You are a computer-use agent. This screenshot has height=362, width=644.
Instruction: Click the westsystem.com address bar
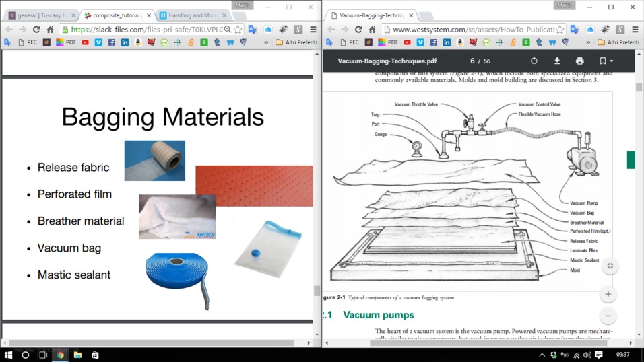[x=472, y=29]
